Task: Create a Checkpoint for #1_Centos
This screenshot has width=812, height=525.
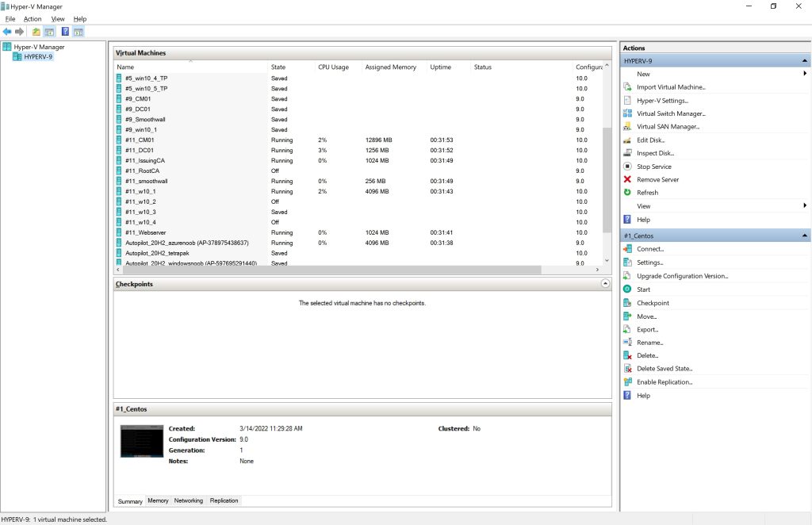Action: tap(653, 303)
